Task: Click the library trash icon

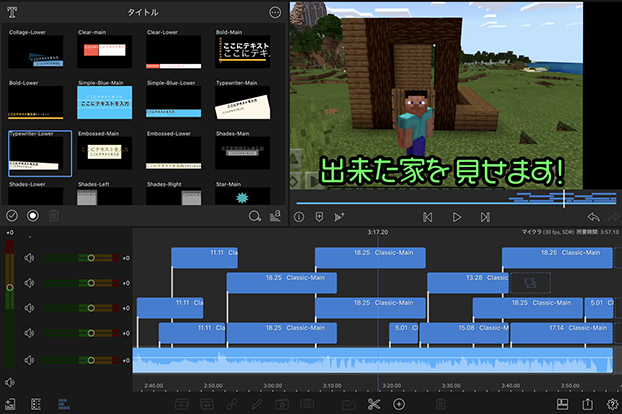Action: click(54, 216)
